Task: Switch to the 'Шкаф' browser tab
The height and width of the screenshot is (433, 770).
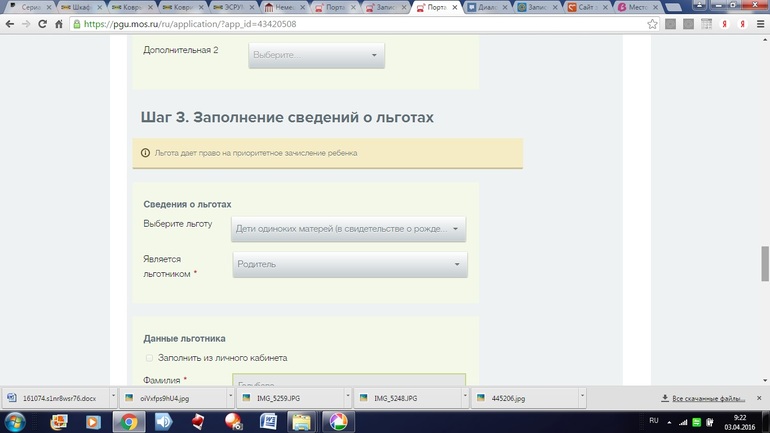Action: tap(80, 7)
